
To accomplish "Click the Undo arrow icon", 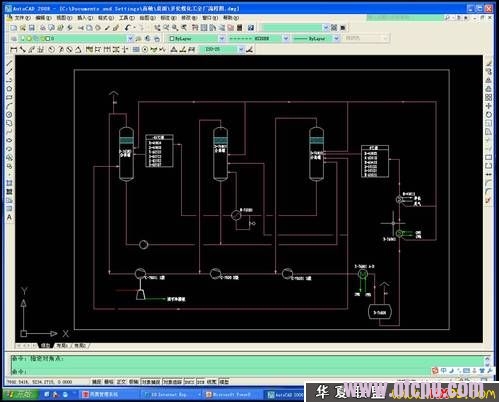I will click(128, 28).
